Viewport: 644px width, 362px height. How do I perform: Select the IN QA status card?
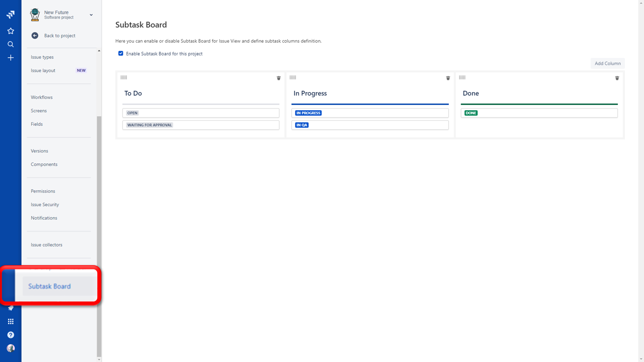click(x=370, y=125)
